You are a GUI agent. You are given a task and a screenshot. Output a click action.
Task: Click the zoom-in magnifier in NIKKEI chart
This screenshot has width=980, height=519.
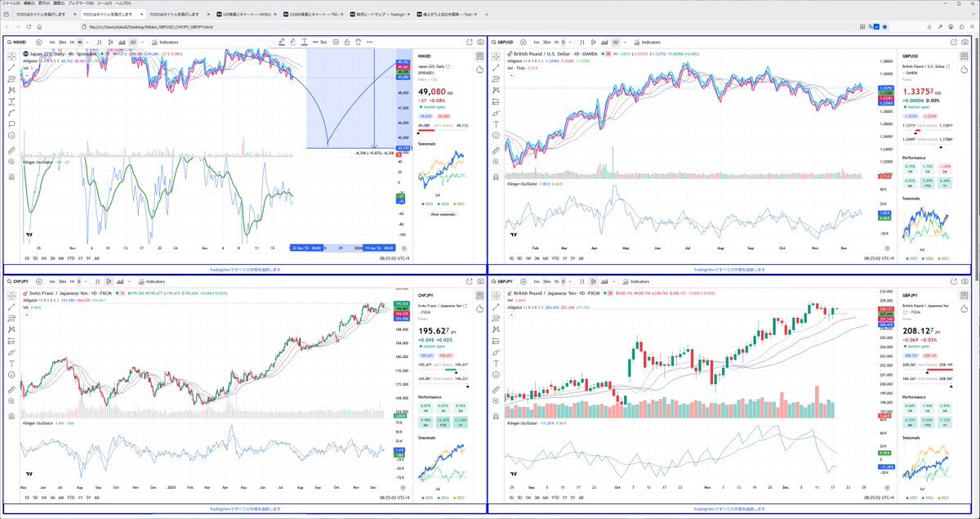point(11,161)
